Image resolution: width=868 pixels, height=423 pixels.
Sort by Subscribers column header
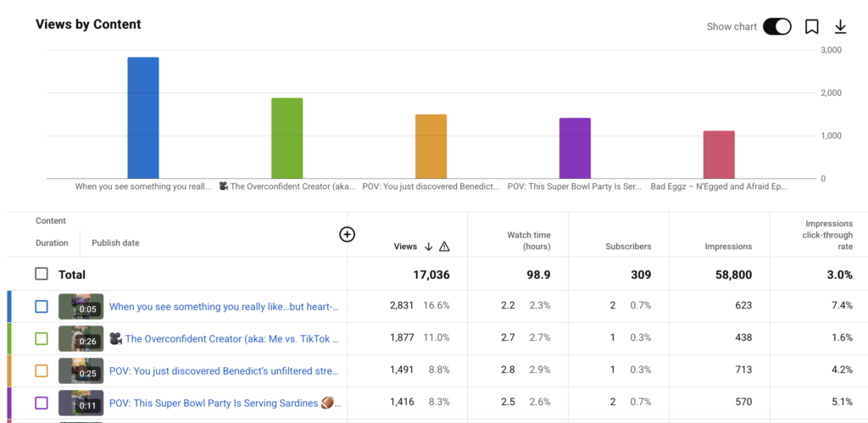coord(628,247)
